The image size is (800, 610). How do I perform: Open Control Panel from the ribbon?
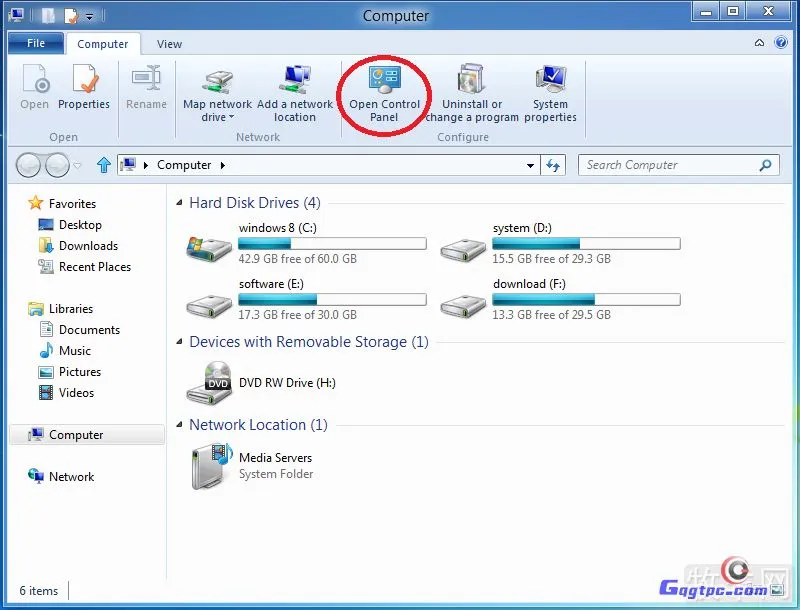click(384, 94)
